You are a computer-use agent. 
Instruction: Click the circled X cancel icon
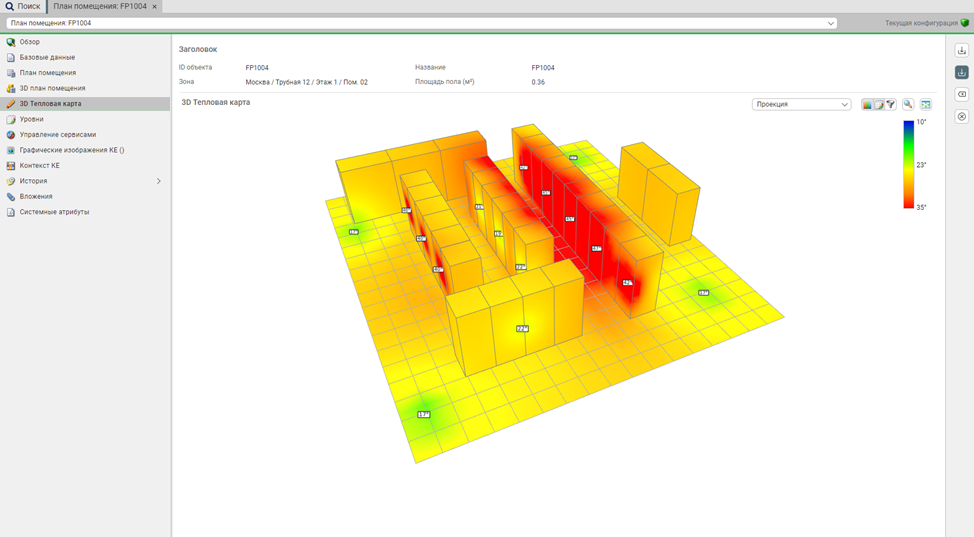tap(962, 117)
